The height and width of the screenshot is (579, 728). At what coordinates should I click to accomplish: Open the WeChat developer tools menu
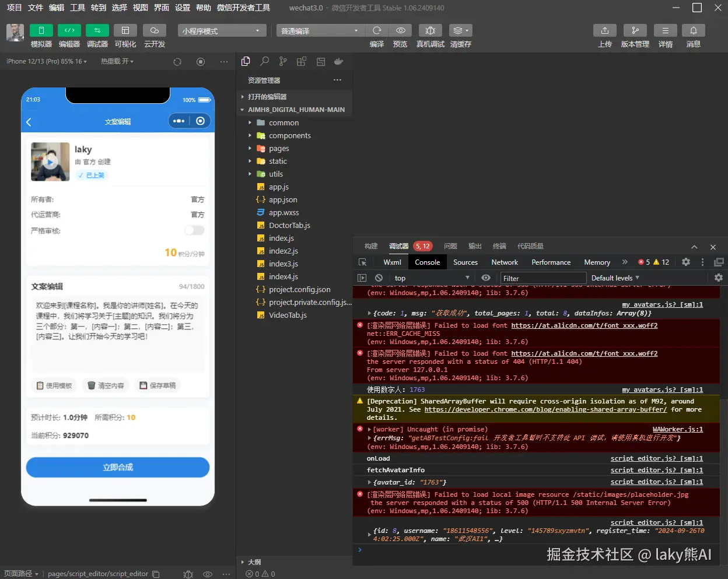point(243,8)
